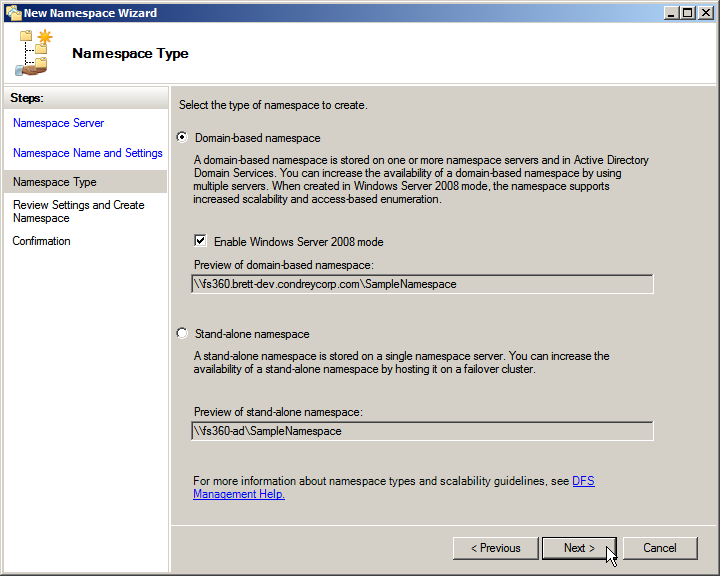The image size is (720, 576).
Task: Close the New Namespace Wizard window
Action: 705,13
